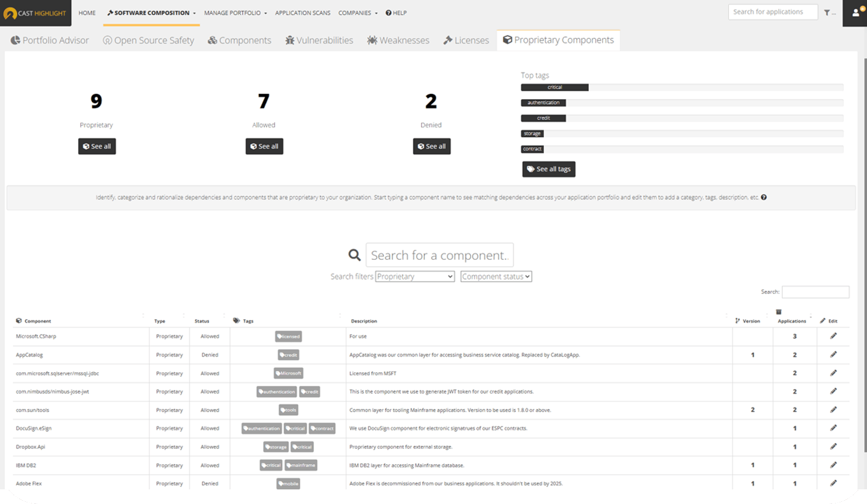867x504 pixels.
Task: Open the Software Composition menu
Action: (151, 13)
